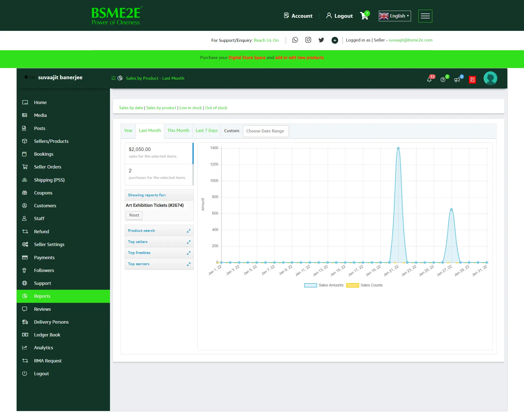The width and height of the screenshot is (524, 420).
Task: Open the Instagram icon
Action: pos(308,40)
